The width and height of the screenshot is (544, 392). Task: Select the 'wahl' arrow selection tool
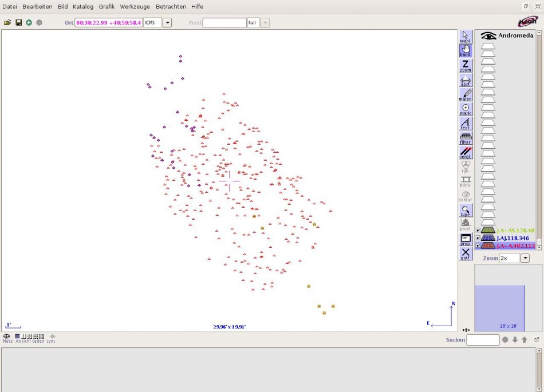pos(466,37)
